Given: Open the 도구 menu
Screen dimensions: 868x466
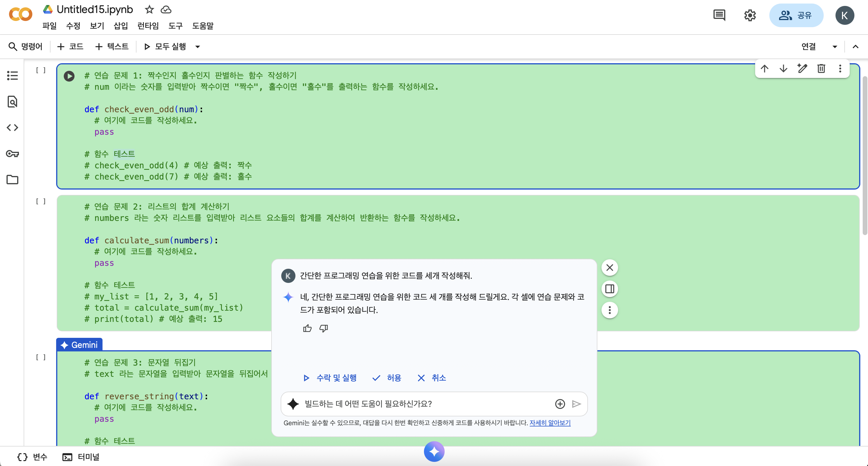Looking at the screenshot, I should 175,26.
